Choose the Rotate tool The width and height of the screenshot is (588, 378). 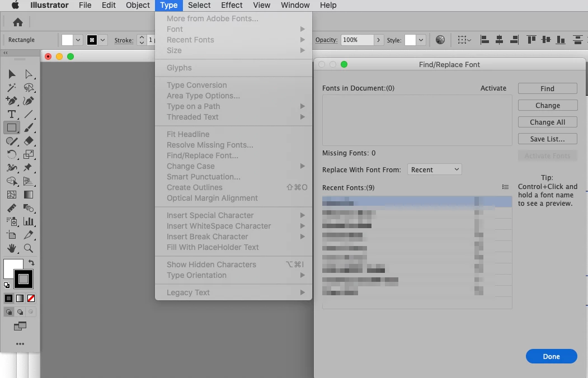[12, 154]
